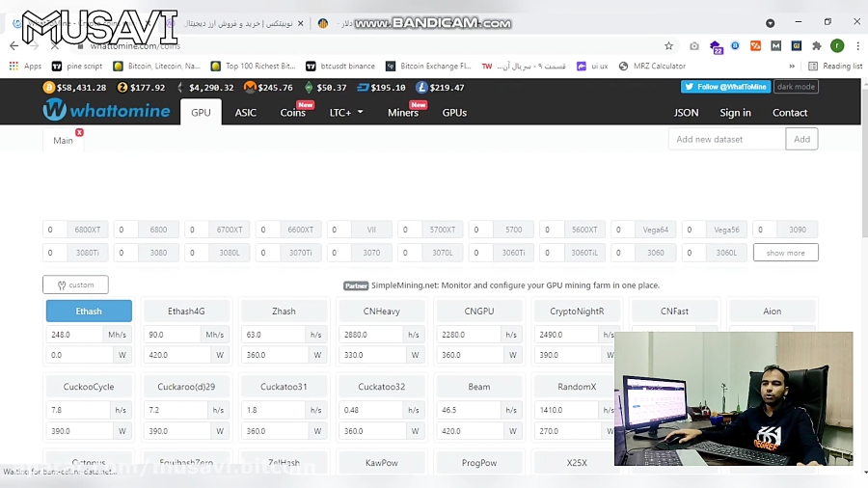
Task: Toggle the Cuckaroo(d)29 algorithm
Action: pyautogui.click(x=186, y=386)
